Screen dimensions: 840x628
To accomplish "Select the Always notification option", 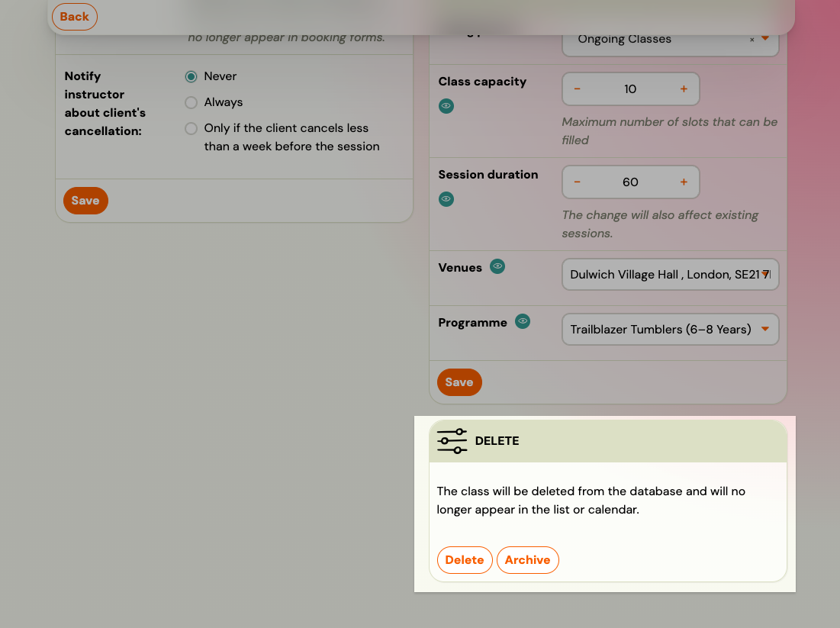I will (191, 102).
